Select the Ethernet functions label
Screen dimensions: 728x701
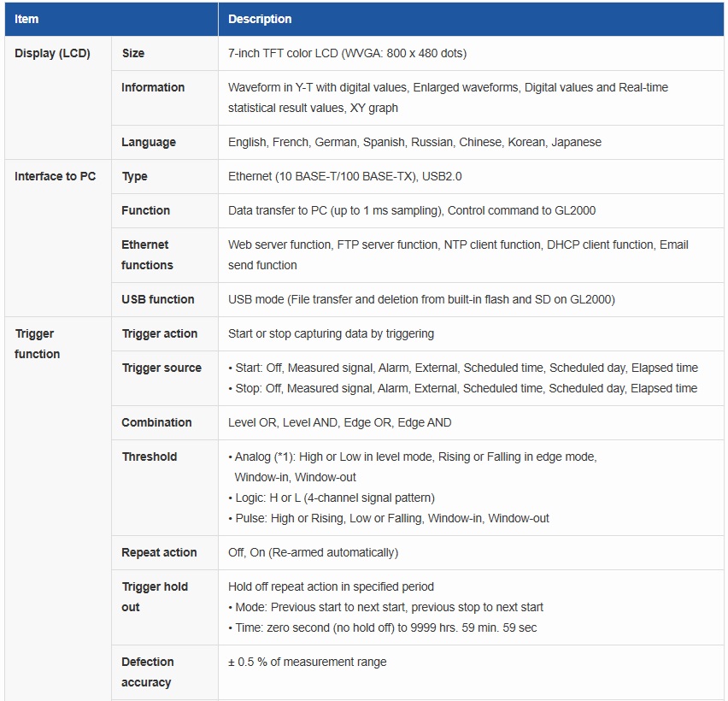(x=147, y=255)
